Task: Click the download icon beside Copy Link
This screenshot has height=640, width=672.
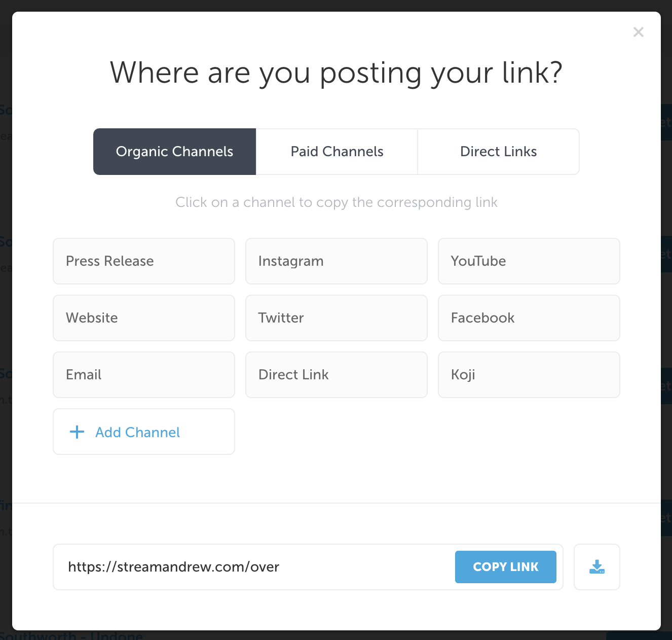Action: [x=597, y=567]
